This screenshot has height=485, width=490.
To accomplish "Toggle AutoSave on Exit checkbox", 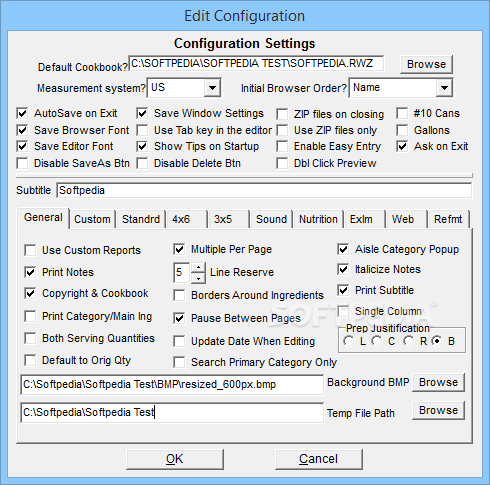I will tap(22, 113).
